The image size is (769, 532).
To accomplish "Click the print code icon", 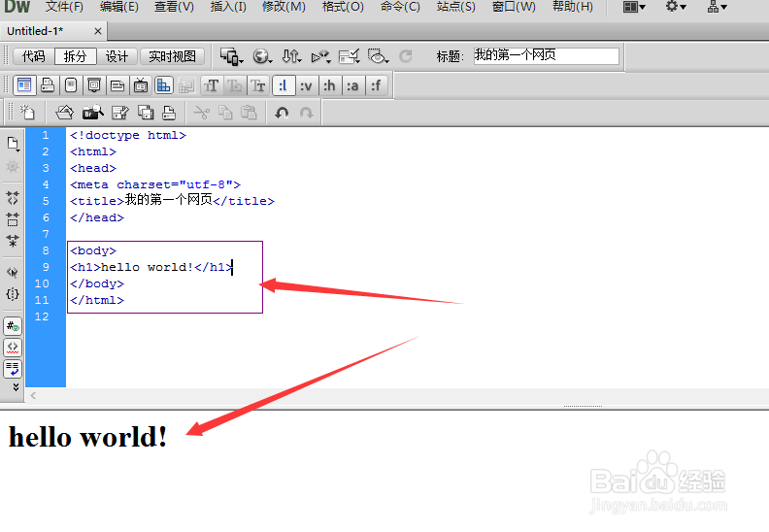I will 169,113.
